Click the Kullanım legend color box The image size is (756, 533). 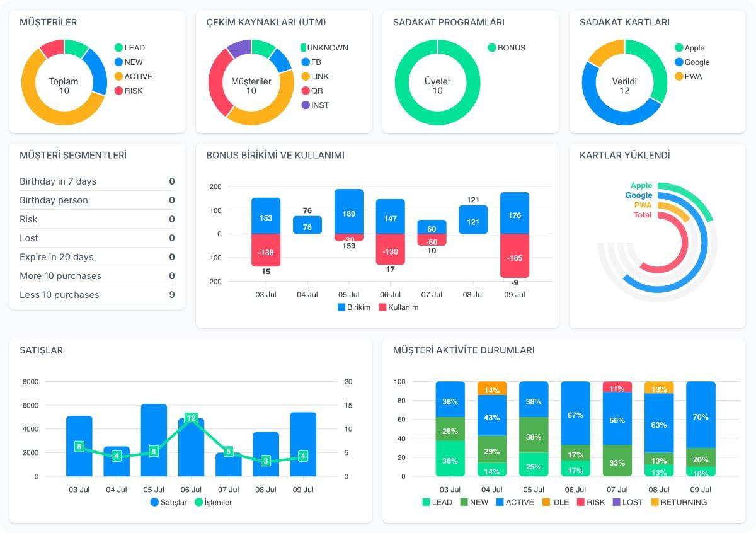pyautogui.click(x=382, y=307)
